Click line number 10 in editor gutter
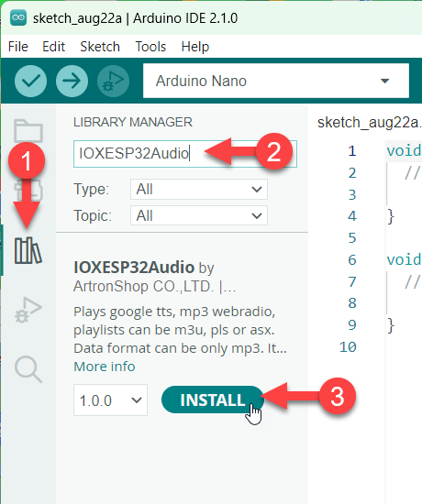Screen dimensions: 422x504 tap(348, 347)
